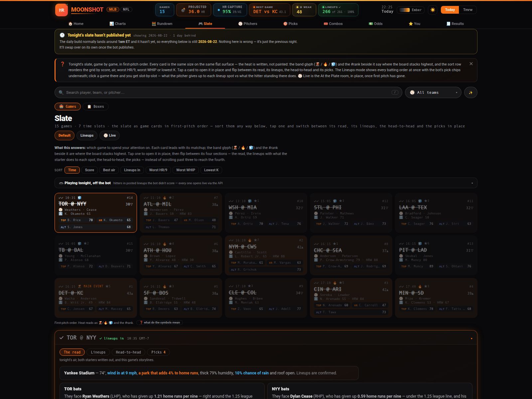The image size is (532, 399).
Task: Open the Head-to-head tab
Action: coord(128,352)
